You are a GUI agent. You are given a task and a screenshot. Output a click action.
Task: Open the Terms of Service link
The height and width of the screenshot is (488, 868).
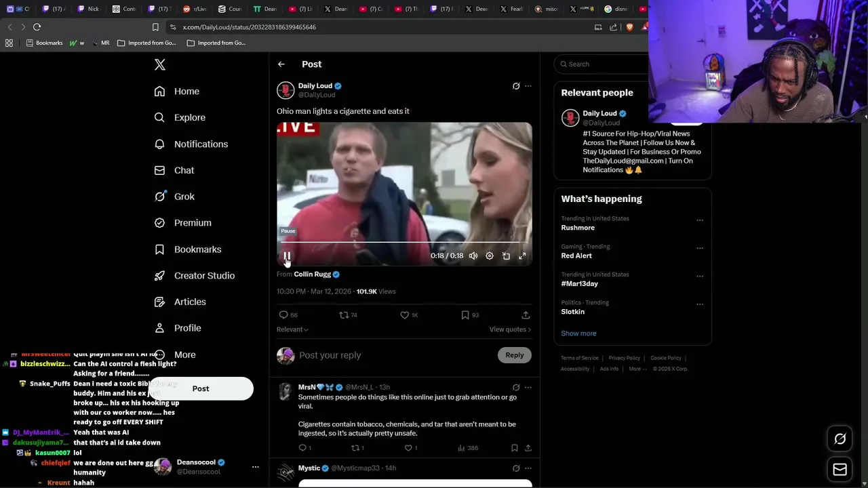click(580, 358)
